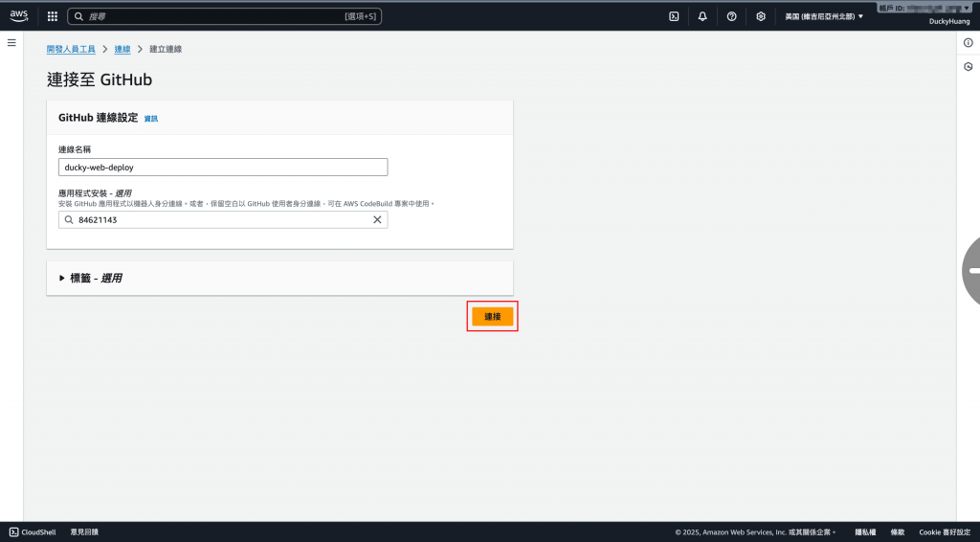Open the help question mark menu
The width and height of the screenshot is (980, 542).
731,16
